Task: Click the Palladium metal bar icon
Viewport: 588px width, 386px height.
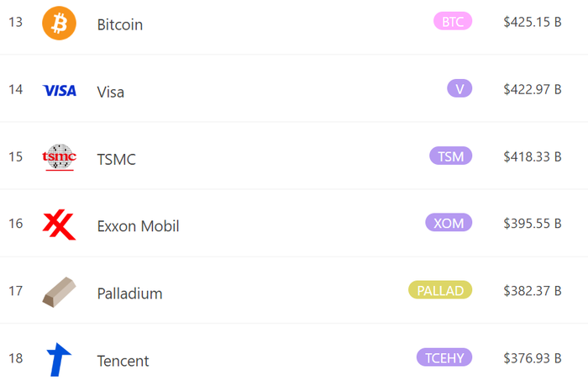Action: [60, 292]
